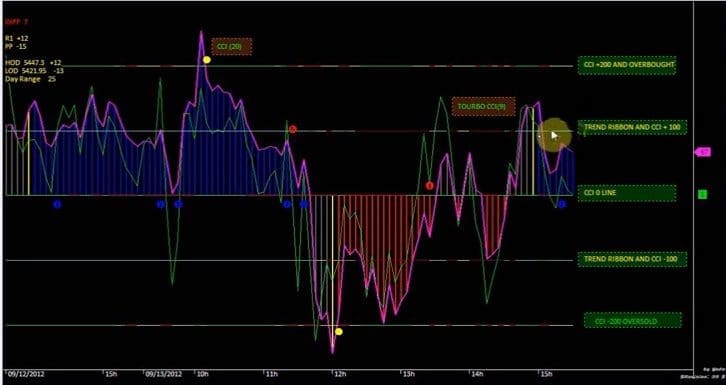
Task: Click the 14h tick on the time axis
Action: [476, 374]
